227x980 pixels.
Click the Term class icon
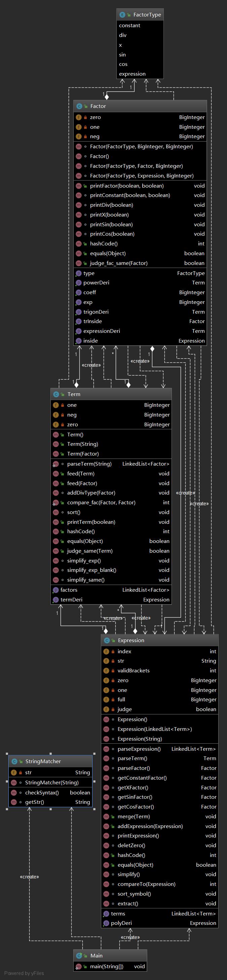click(56, 394)
